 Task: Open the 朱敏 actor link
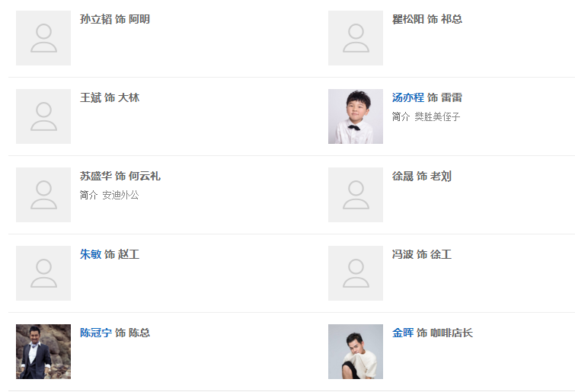[x=91, y=254]
